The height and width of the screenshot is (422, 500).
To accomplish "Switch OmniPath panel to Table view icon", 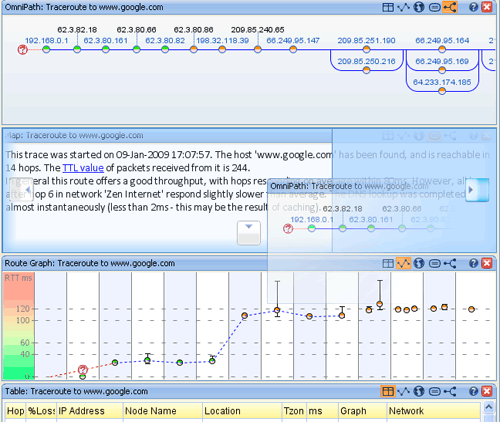I will [x=388, y=7].
